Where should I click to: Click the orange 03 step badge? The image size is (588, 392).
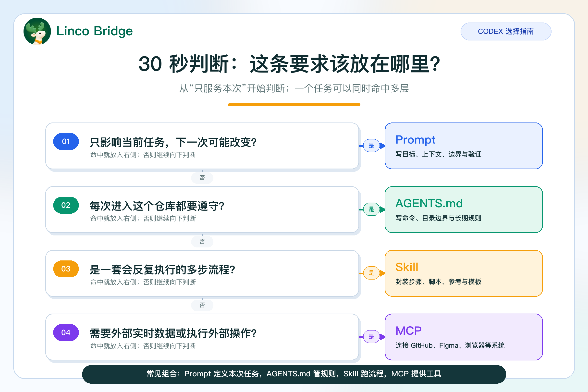pos(66,269)
